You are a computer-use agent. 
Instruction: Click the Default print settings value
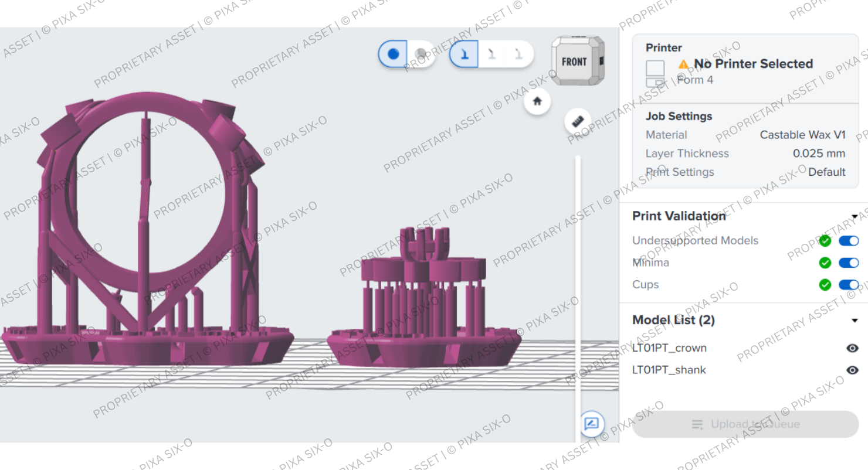[x=827, y=172]
